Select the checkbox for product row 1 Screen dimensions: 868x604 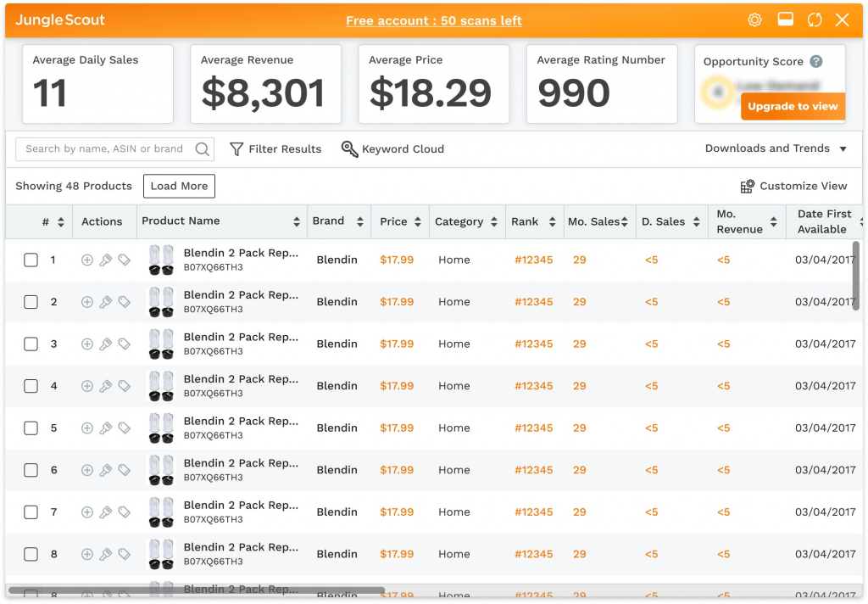coord(31,260)
